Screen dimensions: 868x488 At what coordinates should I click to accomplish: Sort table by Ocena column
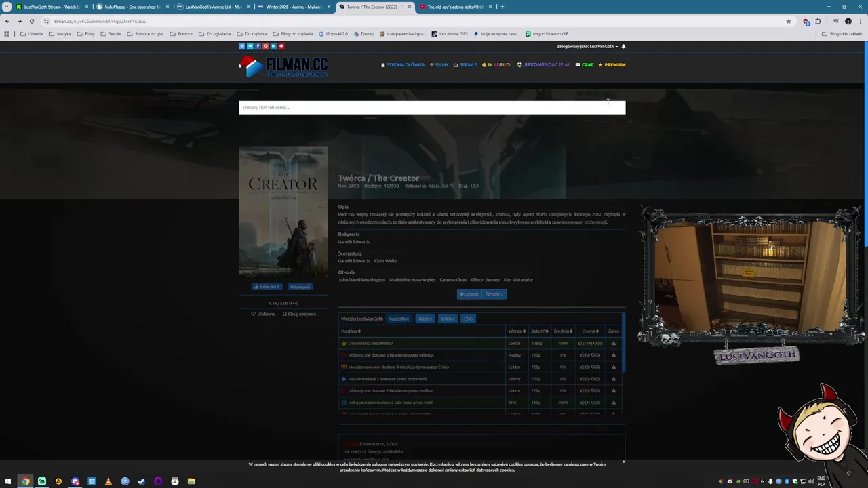[x=591, y=331]
